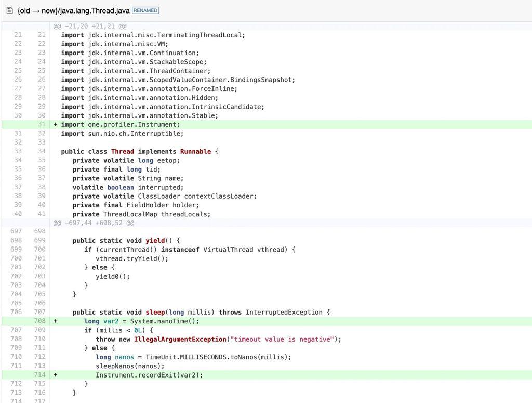Select old line number 706 in the gutter
The image size is (532, 403).
[16, 313]
